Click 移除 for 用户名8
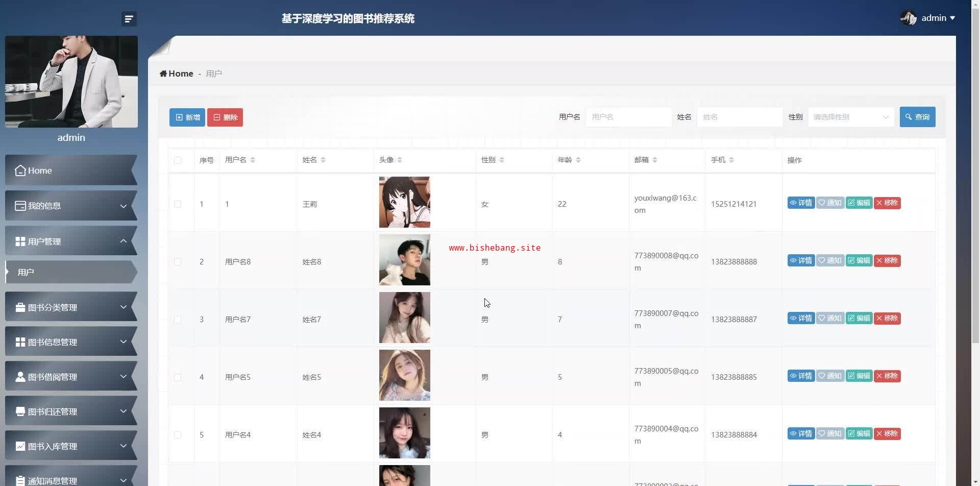980x486 pixels. click(887, 261)
